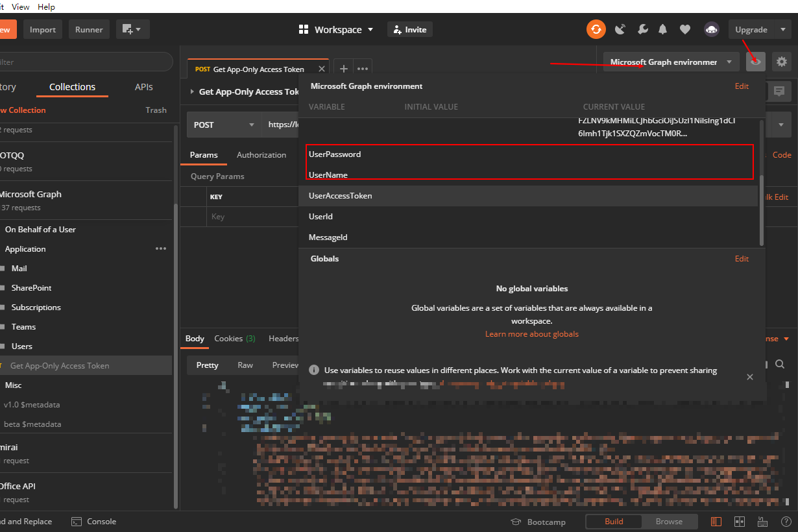The width and height of the screenshot is (798, 532).
Task: Edit the Microsoft Graph environment
Action: coord(742,86)
